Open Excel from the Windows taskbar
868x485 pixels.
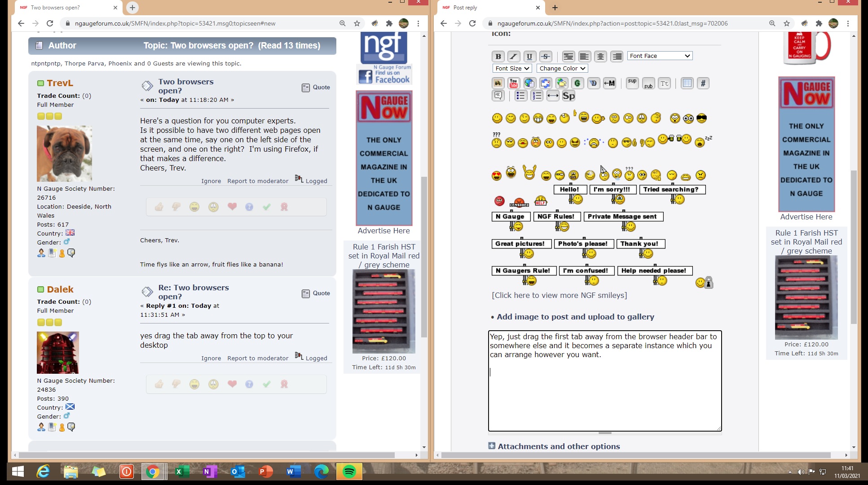click(x=181, y=472)
